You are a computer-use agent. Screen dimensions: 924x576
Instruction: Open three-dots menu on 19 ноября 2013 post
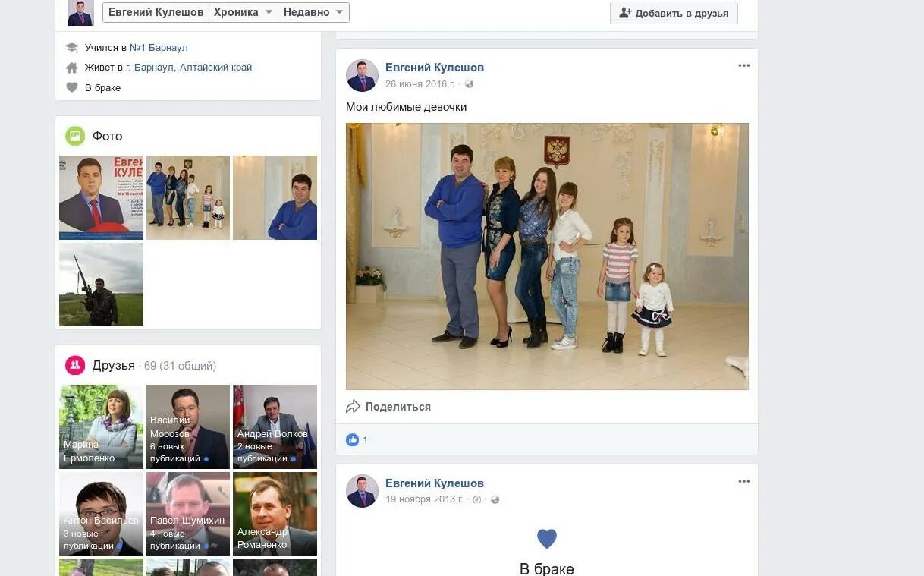[x=743, y=482]
